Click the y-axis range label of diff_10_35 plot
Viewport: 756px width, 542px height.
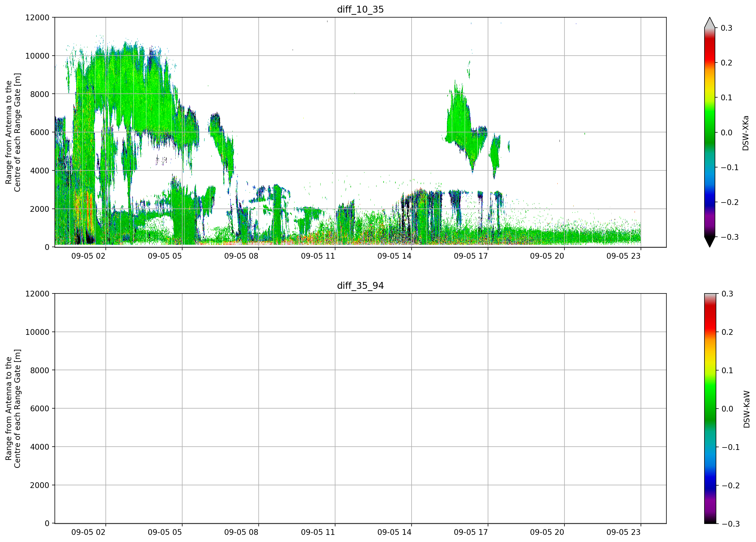coord(13,132)
